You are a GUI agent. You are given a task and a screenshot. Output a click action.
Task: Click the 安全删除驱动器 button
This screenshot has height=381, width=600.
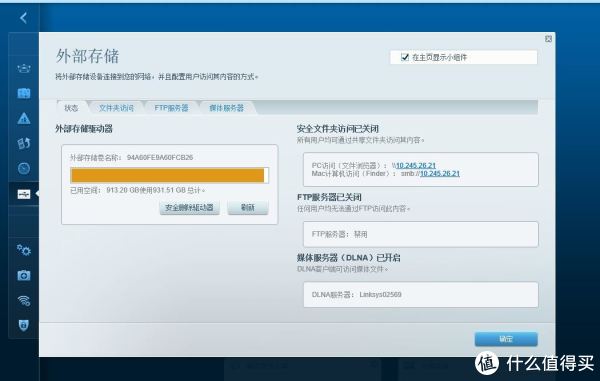(x=189, y=208)
